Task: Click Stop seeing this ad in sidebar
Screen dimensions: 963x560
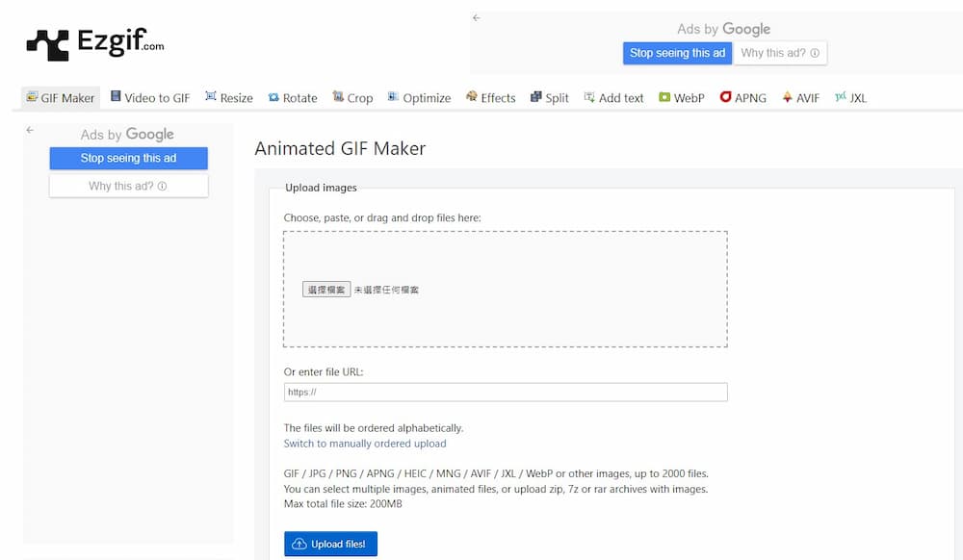Action: [128, 158]
